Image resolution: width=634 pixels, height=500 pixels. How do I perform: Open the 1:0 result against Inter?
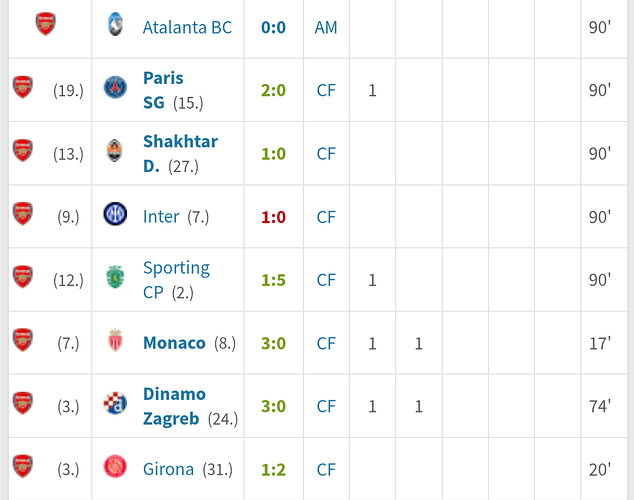point(273,217)
